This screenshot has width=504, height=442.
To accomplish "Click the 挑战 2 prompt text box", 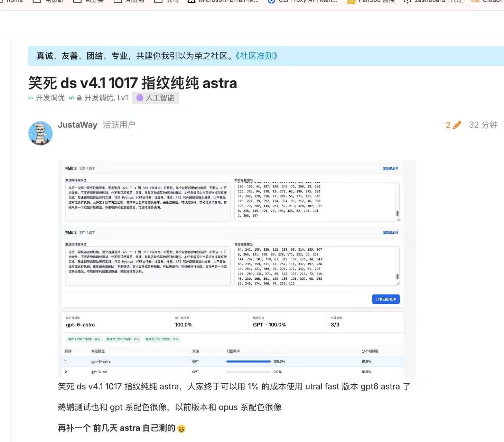I will (x=148, y=202).
